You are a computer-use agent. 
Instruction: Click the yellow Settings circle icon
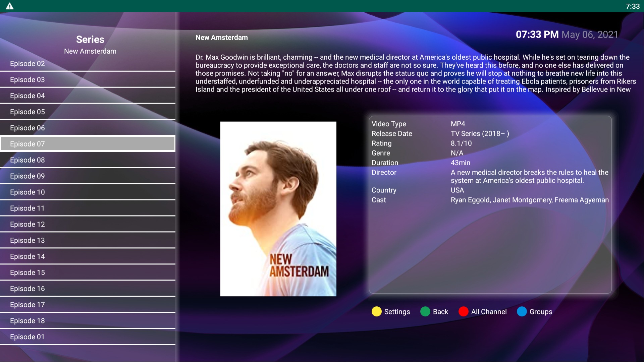point(377,311)
